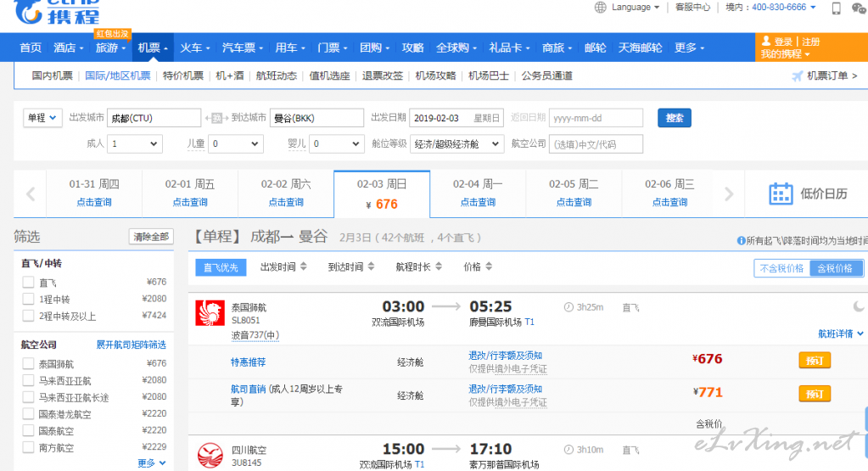The width and height of the screenshot is (868, 471).
Task: Select 马来西亚亚航 airline checkbox
Action: point(28,380)
